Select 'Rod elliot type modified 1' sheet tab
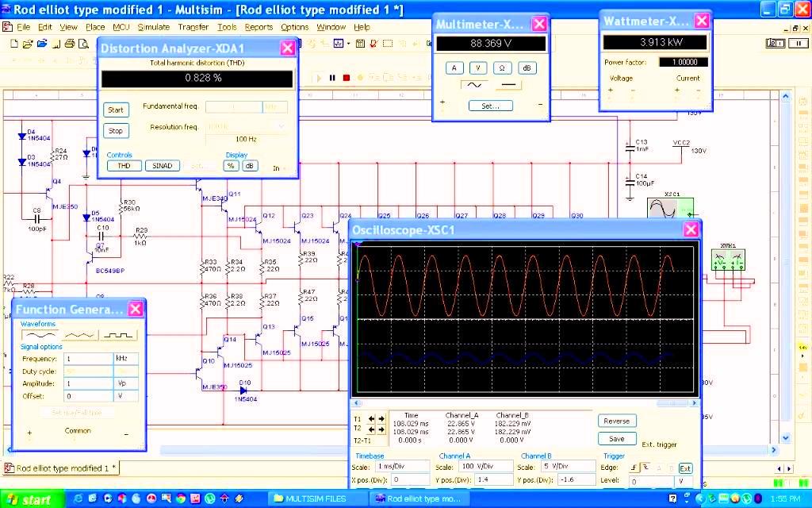 coord(62,468)
